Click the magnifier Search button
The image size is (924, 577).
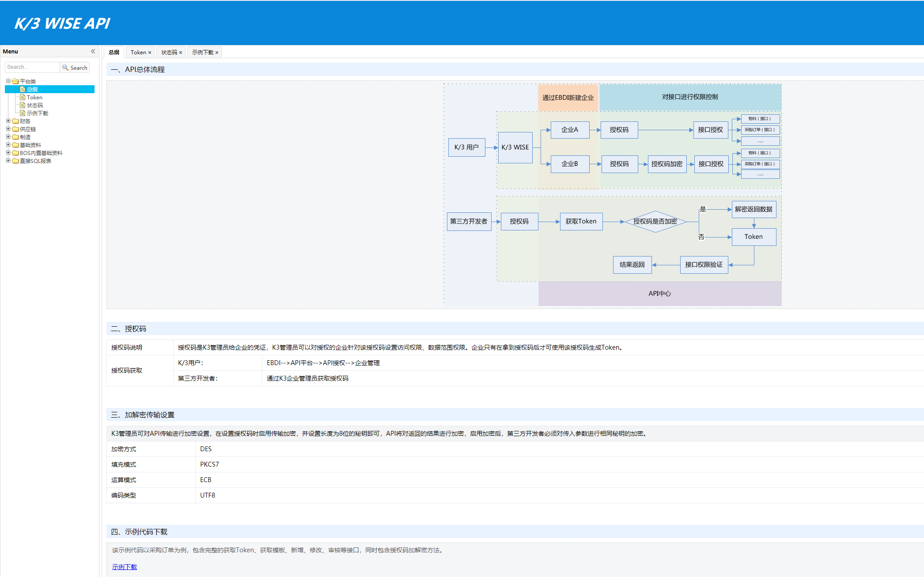coord(75,68)
